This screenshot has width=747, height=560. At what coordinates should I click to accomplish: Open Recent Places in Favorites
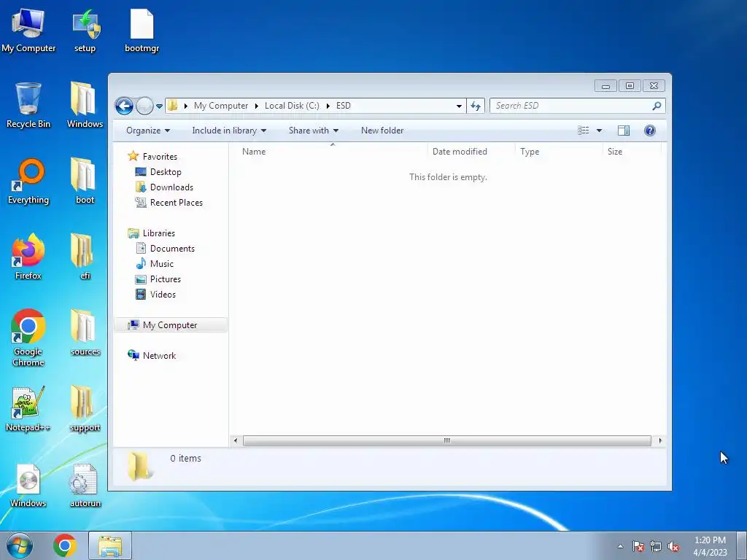coord(177,203)
